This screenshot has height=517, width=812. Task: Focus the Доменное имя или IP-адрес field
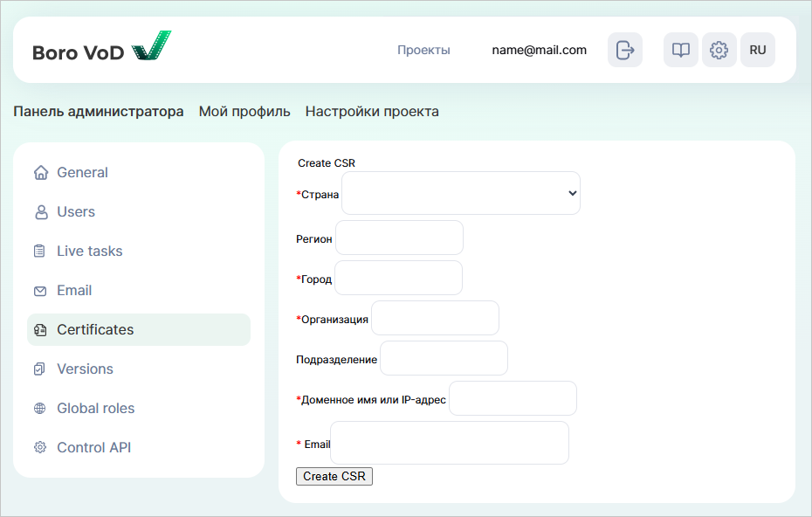point(513,398)
